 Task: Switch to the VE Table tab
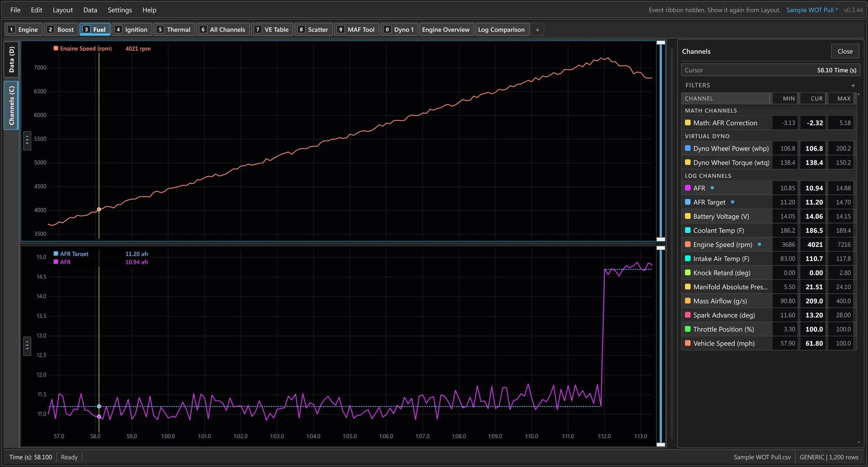(272, 30)
